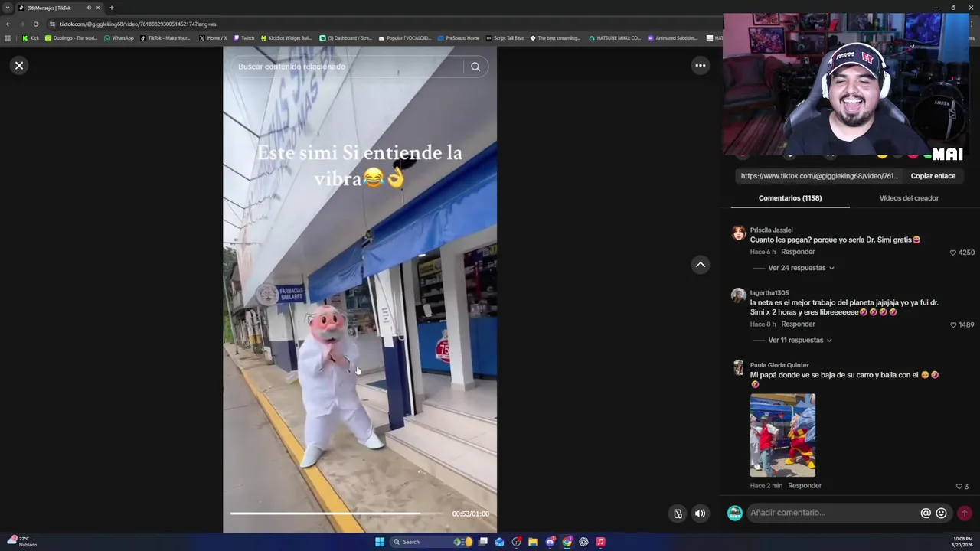The width and height of the screenshot is (980, 551).
Task: Open the WhatsApp bookmark
Action: [119, 38]
